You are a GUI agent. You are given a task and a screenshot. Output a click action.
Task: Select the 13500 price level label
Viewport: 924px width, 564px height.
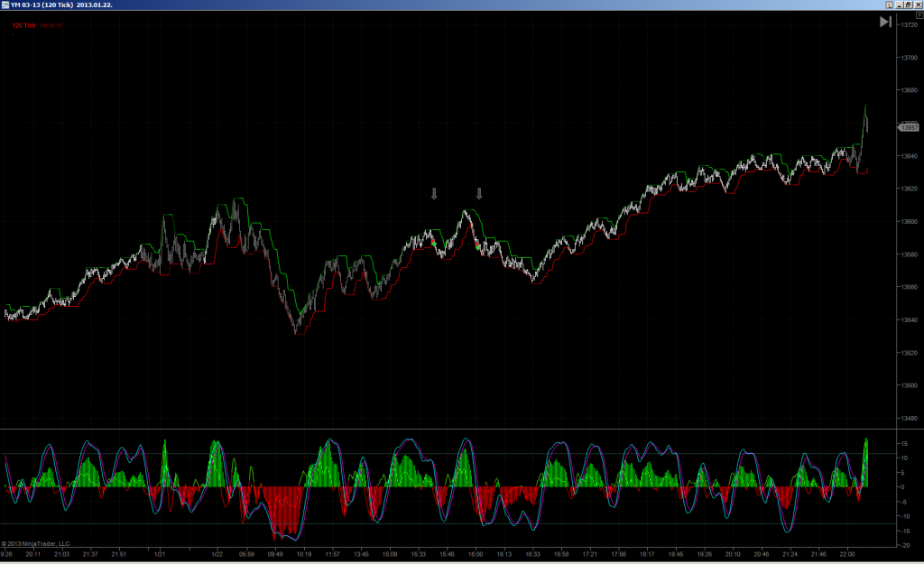(910, 385)
